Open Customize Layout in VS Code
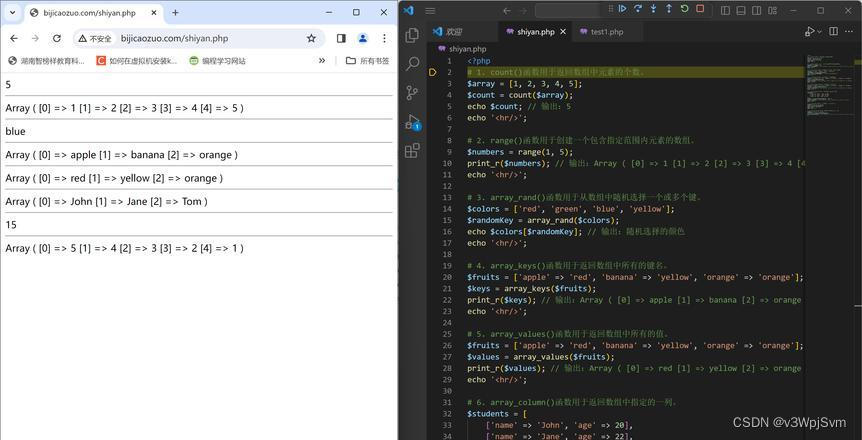The height and width of the screenshot is (440, 862). [x=773, y=10]
